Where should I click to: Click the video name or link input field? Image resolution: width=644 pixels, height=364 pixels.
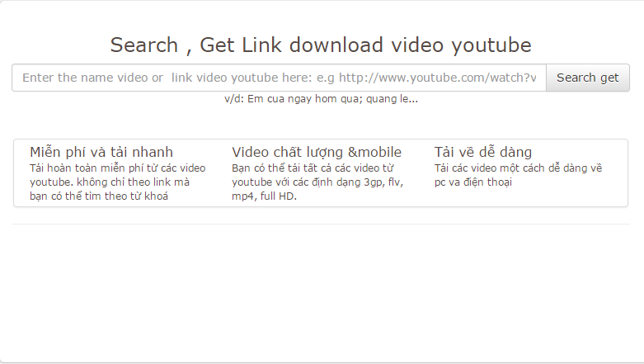279,78
